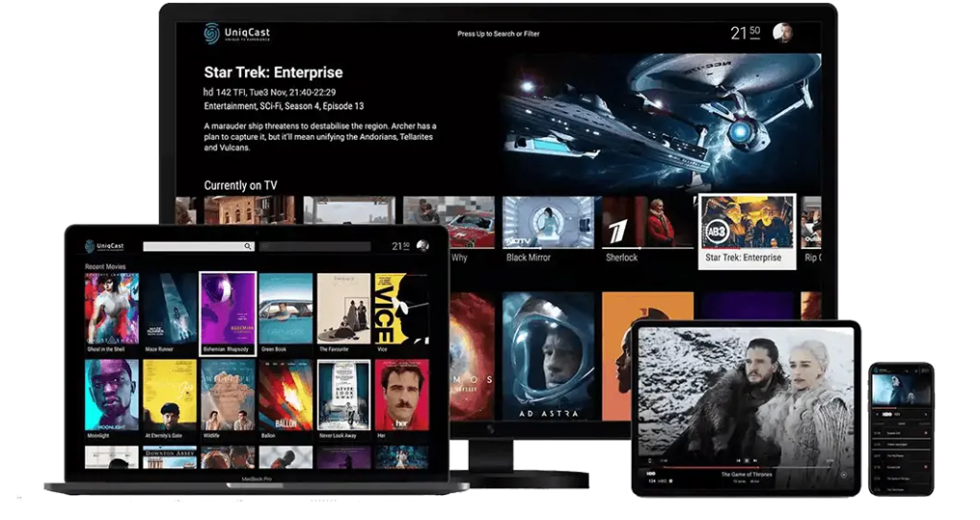Click the round button right of The Game of Thrones title
The image size is (980, 520).
click(843, 474)
